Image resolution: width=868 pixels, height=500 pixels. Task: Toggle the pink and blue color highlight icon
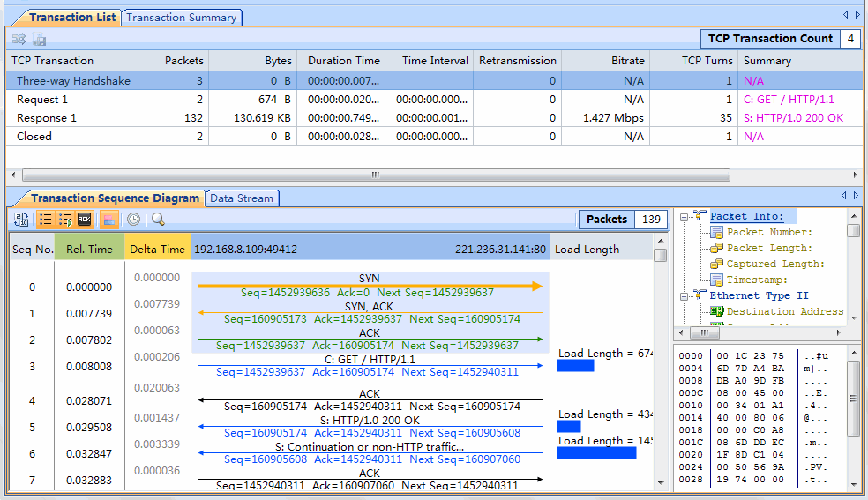pos(109,220)
